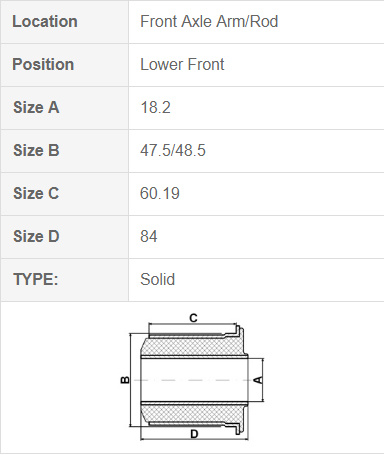This screenshot has height=455, width=384.
Task: Click the Location label cell
Action: pyautogui.click(x=65, y=22)
